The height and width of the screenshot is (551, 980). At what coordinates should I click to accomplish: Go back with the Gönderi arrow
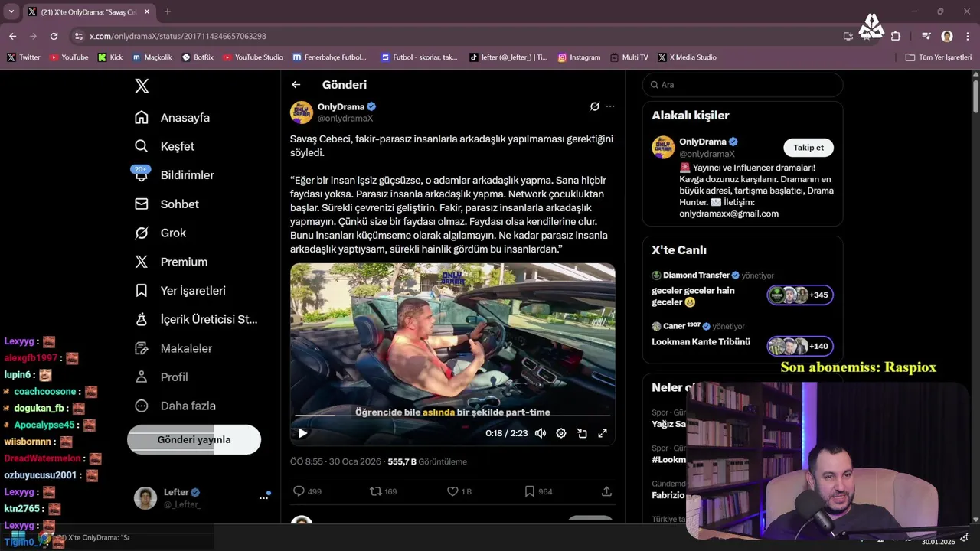296,85
